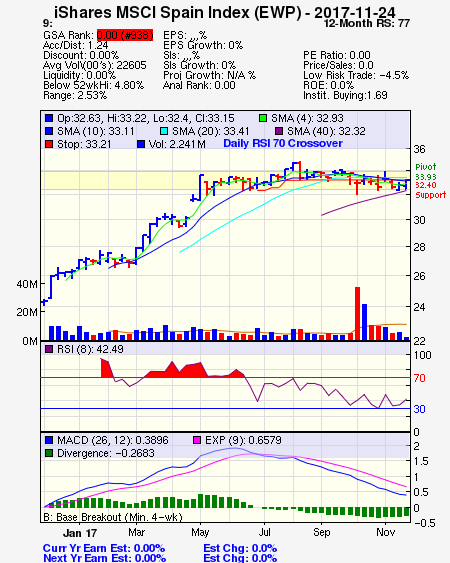Click the cyan SMA (20) legend swatch
The width and height of the screenshot is (450, 563).
[x=164, y=131]
